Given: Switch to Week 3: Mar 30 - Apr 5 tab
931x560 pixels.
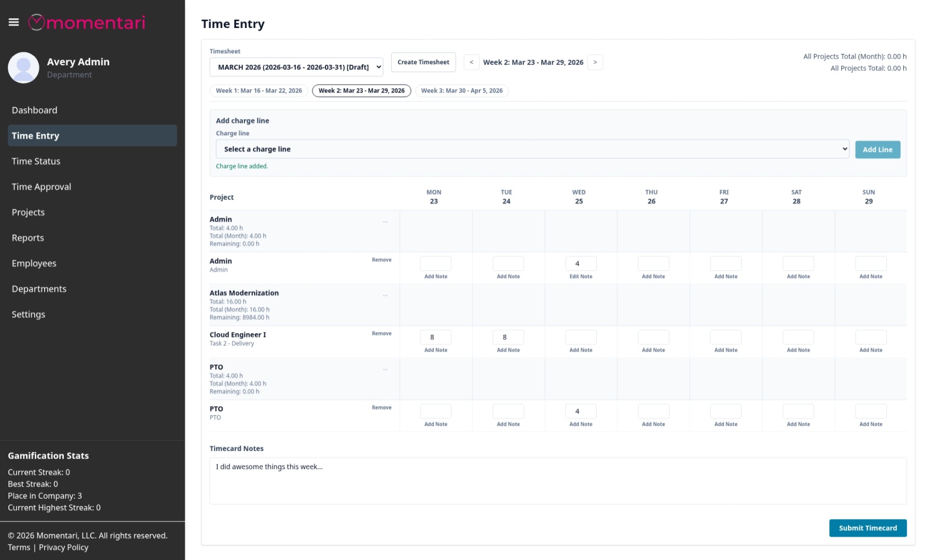Looking at the screenshot, I should (461, 91).
